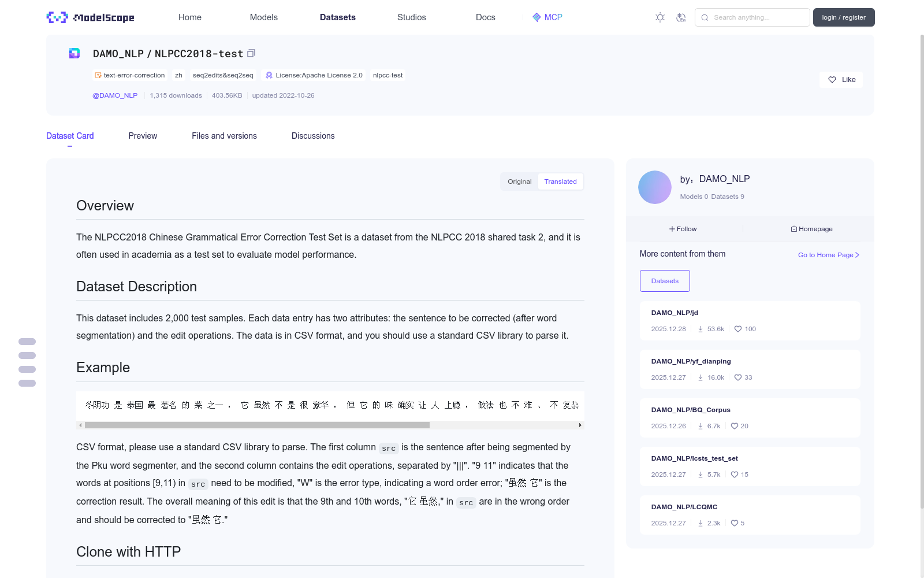The width and height of the screenshot is (924, 578).
Task: Open DAMO_NLP/LCQMC dataset card
Action: click(750, 515)
